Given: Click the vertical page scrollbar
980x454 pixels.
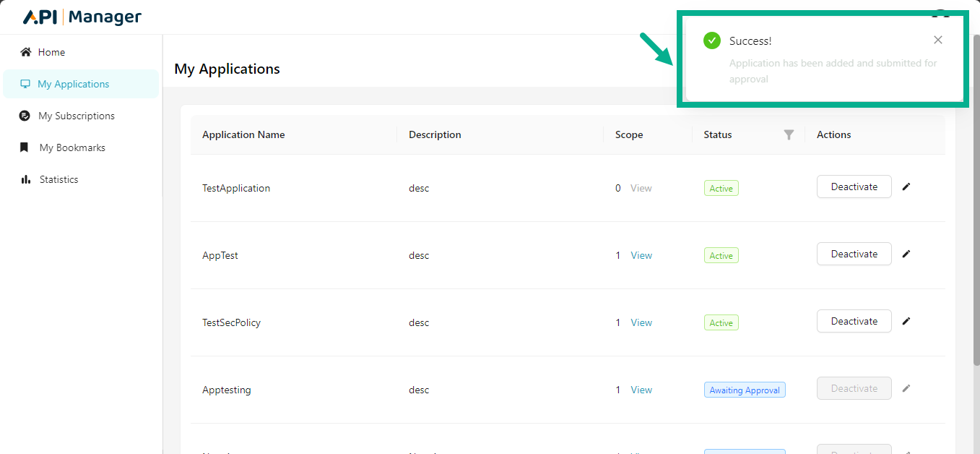Looking at the screenshot, I should [975, 217].
